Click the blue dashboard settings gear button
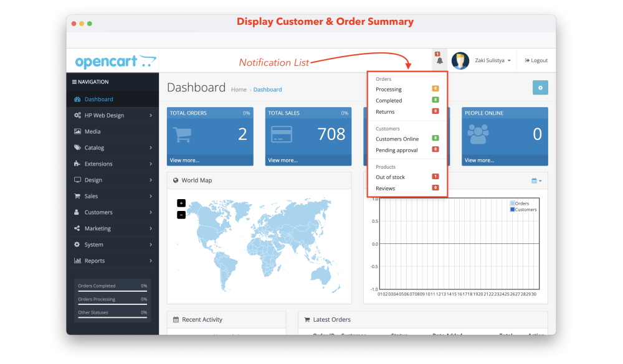Image resolution: width=623 pixels, height=364 pixels. 540,88
